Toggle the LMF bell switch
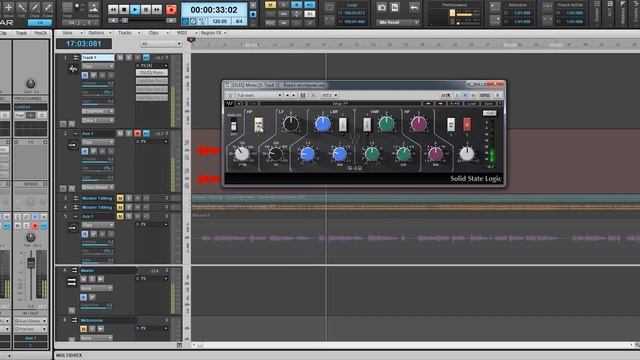 tap(343, 124)
